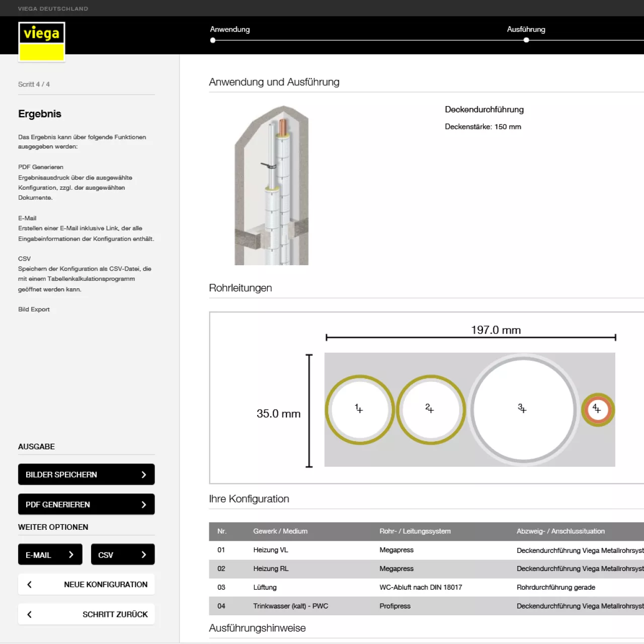This screenshot has width=644, height=644.
Task: Select pipe circle number 1 in diagram
Action: tap(359, 410)
